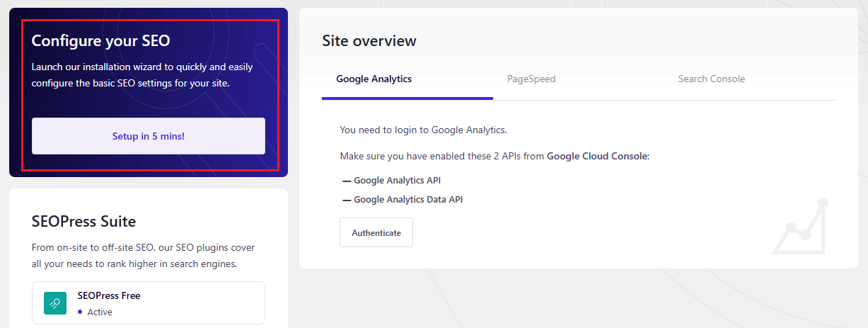The height and width of the screenshot is (328, 868).
Task: Click the installation wizard description text
Action: click(x=142, y=75)
